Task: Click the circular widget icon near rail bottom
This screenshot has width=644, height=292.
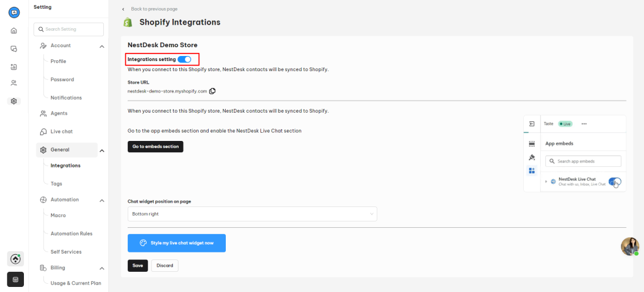Action: tap(15, 259)
